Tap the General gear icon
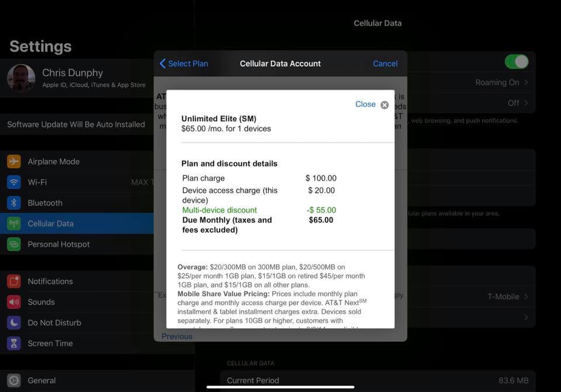This screenshot has height=392, width=561. (x=13, y=380)
